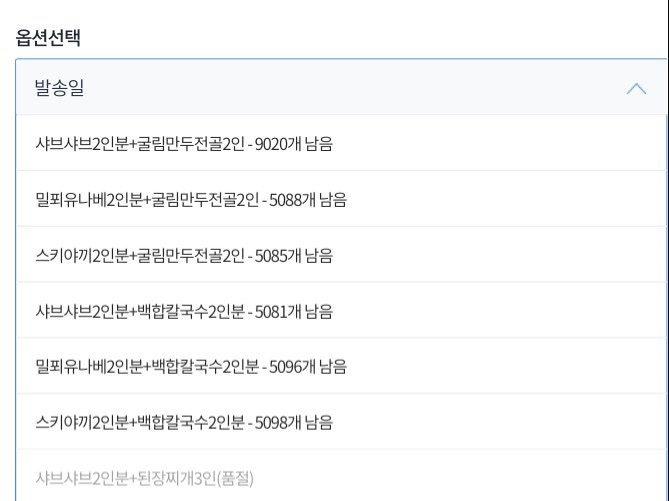Pick 스키야끼2인분+굴림만두전골2인 option
This screenshot has height=501, width=669.
click(183, 255)
